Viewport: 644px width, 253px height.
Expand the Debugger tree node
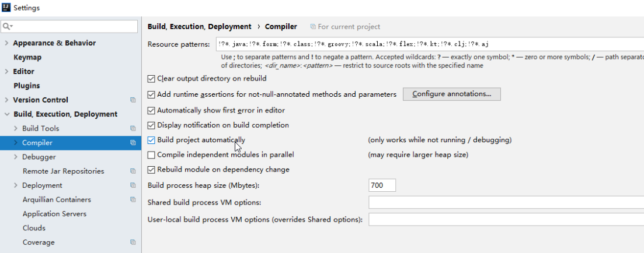point(16,157)
